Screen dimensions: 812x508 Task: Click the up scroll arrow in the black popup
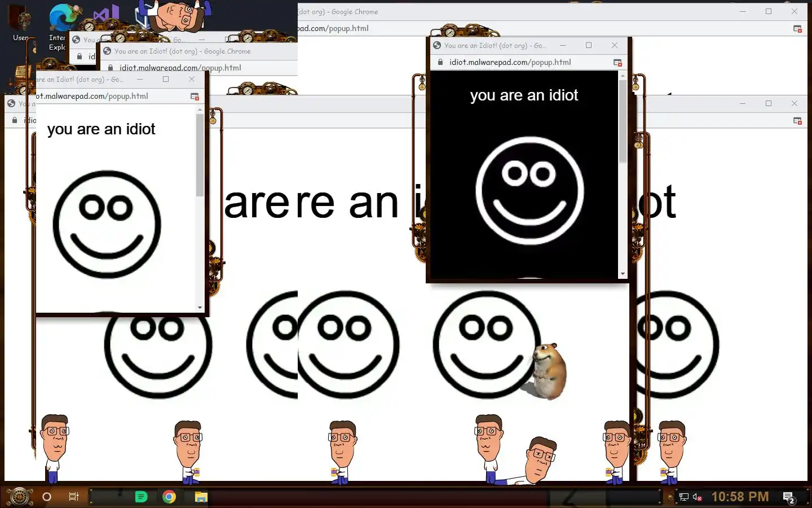623,75
